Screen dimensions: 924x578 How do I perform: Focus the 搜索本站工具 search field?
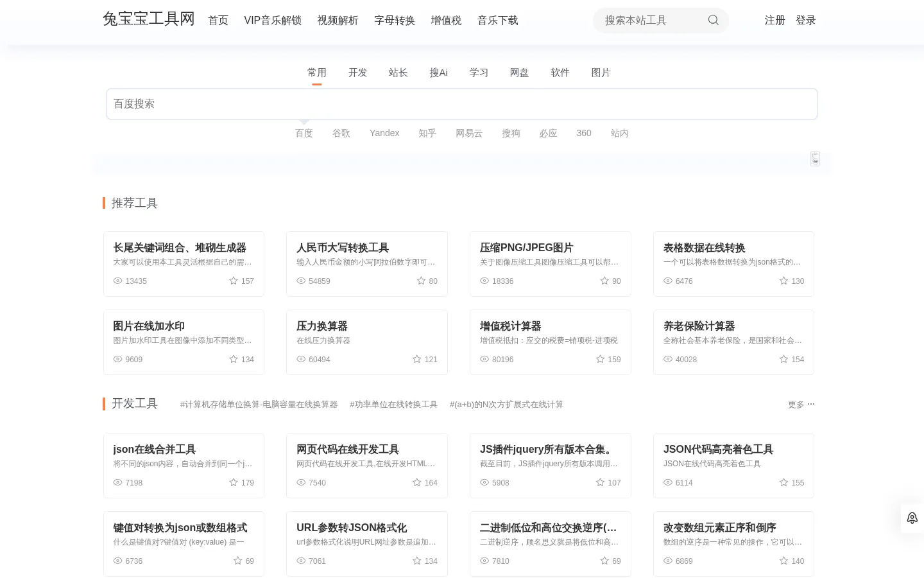(651, 21)
